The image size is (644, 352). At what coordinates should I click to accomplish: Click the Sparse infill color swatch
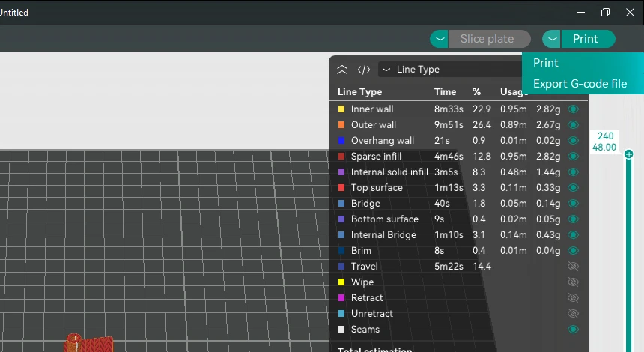point(341,156)
